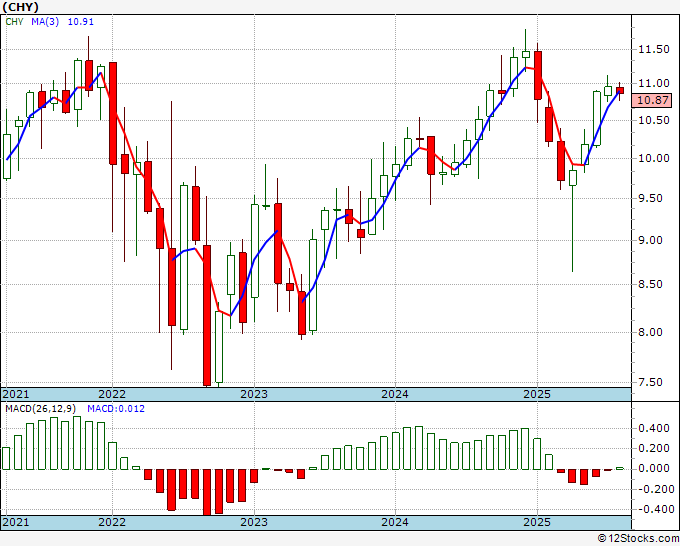Click 2024 on the price chart timeline
This screenshot has width=680, height=546.
(395, 394)
